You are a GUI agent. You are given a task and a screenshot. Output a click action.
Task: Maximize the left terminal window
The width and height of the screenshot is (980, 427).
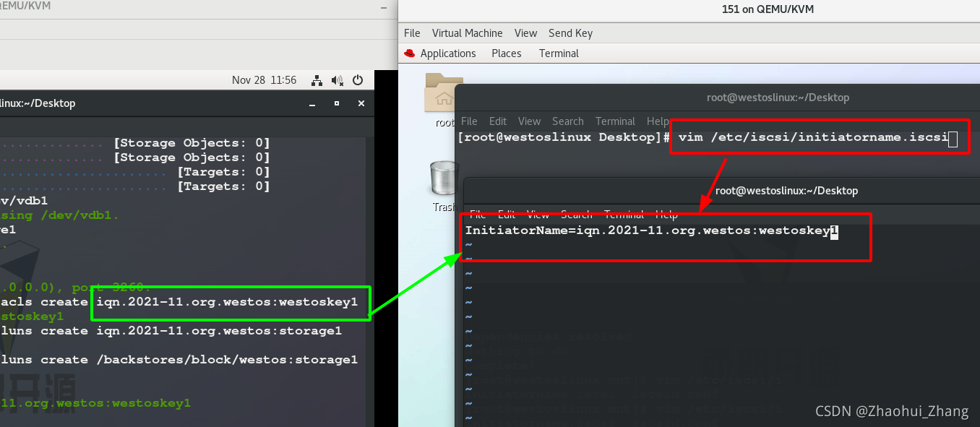click(336, 104)
